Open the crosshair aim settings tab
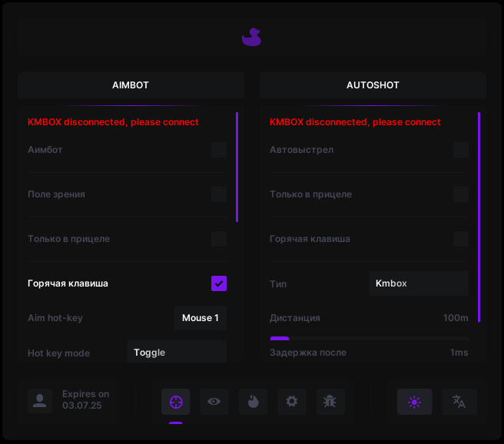This screenshot has width=504, height=444. (x=176, y=401)
